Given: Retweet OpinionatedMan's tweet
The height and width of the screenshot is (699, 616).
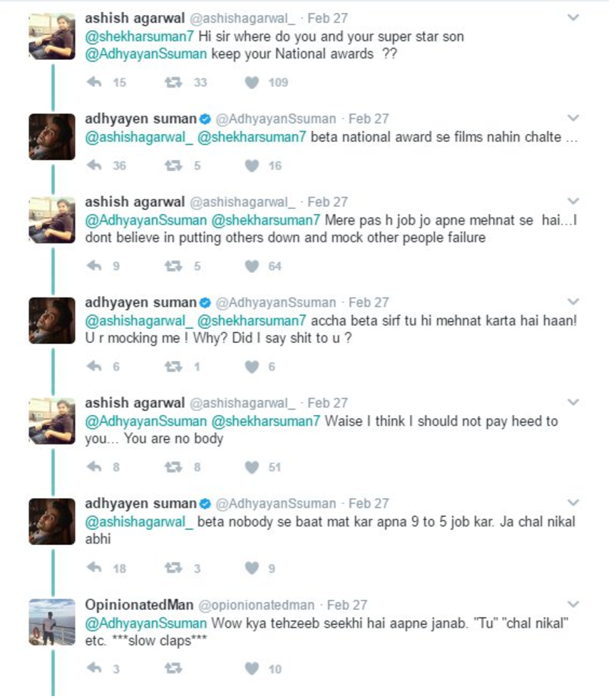Looking at the screenshot, I should [173, 669].
